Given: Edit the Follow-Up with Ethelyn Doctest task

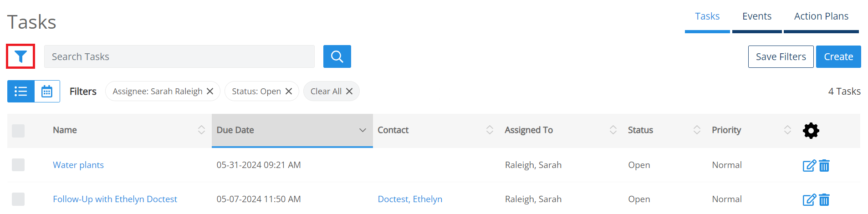Looking at the screenshot, I should point(809,199).
